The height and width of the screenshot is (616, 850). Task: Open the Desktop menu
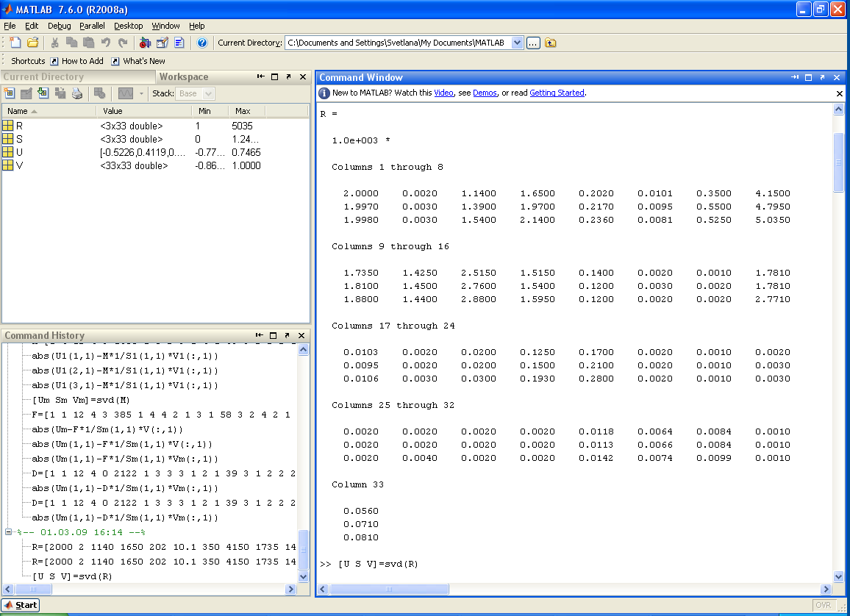pos(129,26)
